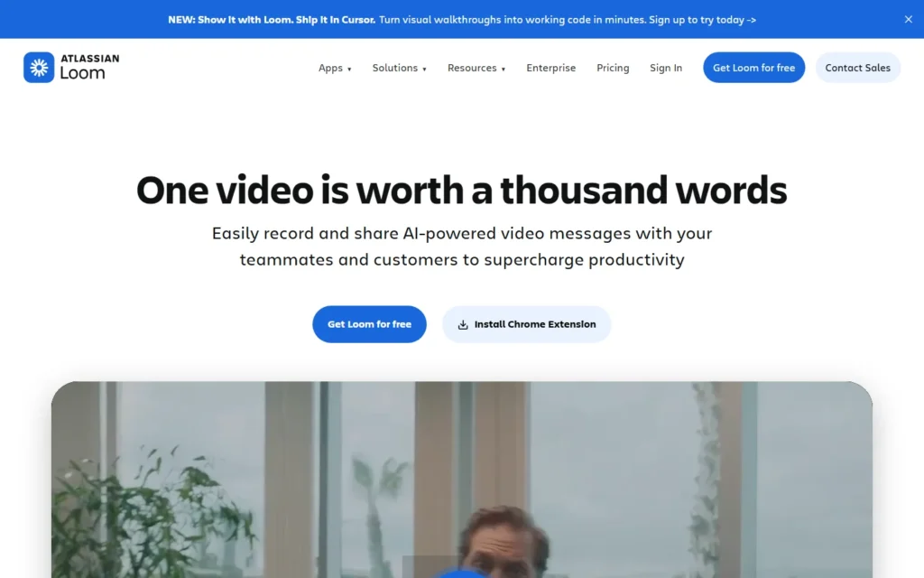The width and height of the screenshot is (924, 578).
Task: Dismiss the blue announcement banner
Action: [908, 20]
